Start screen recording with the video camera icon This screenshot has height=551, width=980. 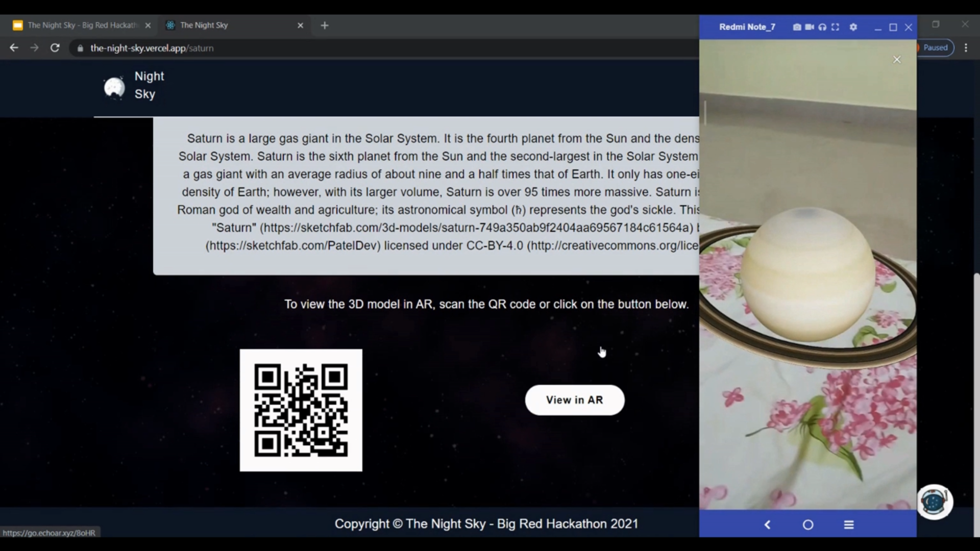click(x=810, y=27)
